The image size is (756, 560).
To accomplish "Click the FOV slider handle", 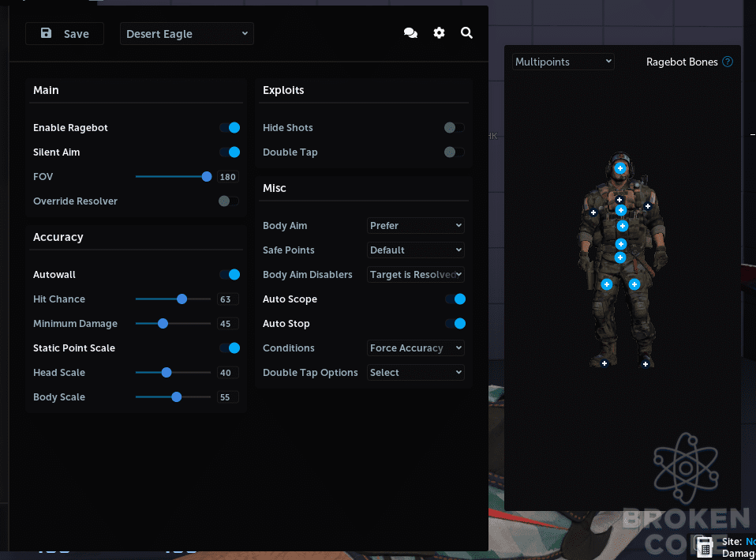I will [x=206, y=177].
